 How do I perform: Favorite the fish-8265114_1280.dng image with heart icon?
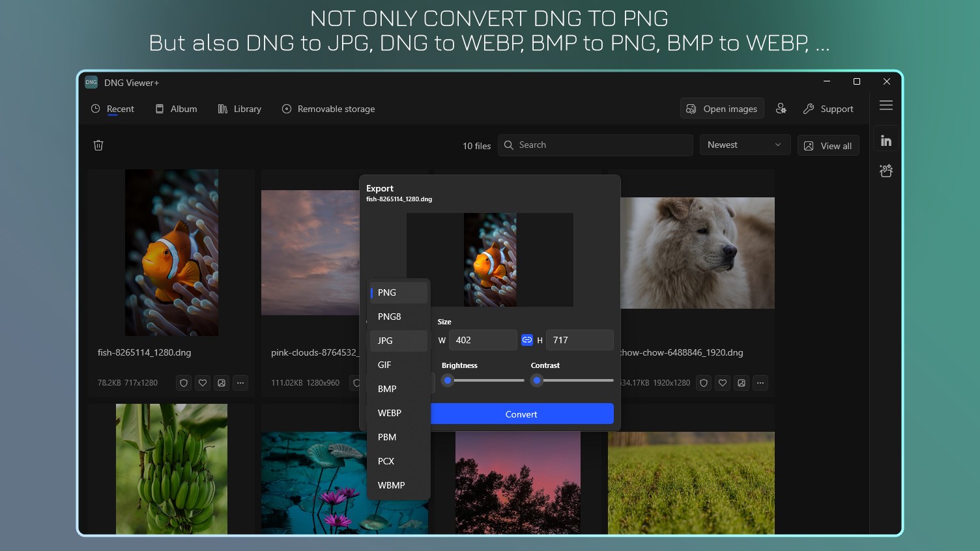pos(203,383)
